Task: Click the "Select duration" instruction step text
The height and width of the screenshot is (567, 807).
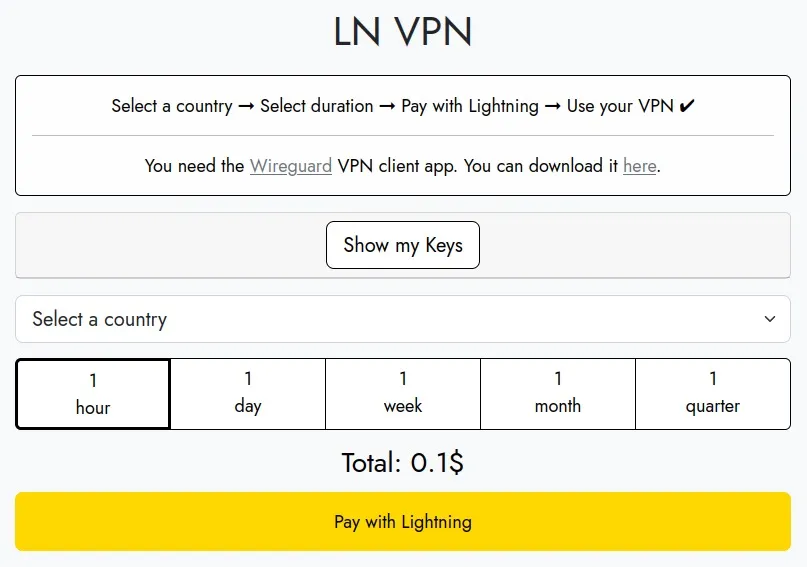Action: 316,106
